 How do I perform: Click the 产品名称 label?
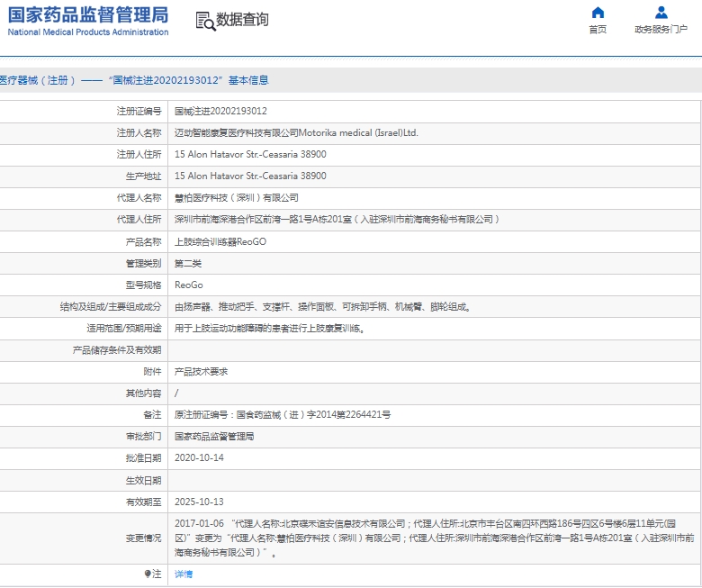[x=143, y=242]
